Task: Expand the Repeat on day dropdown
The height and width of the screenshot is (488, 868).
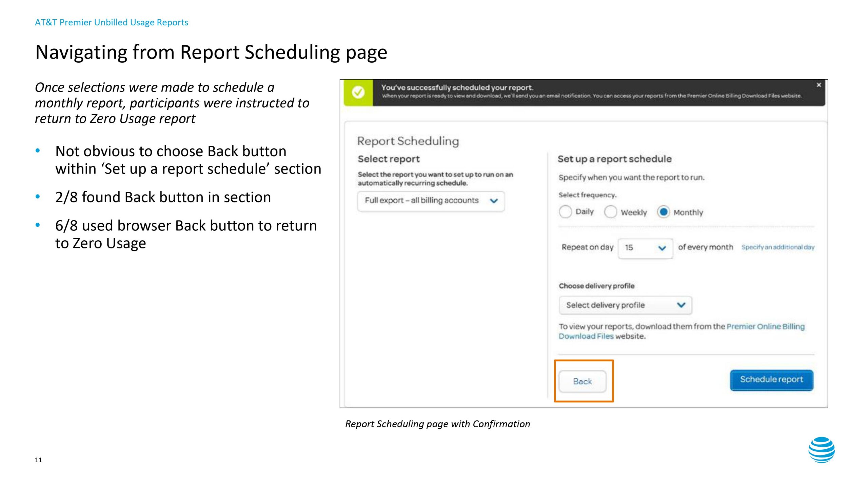Action: (645, 248)
